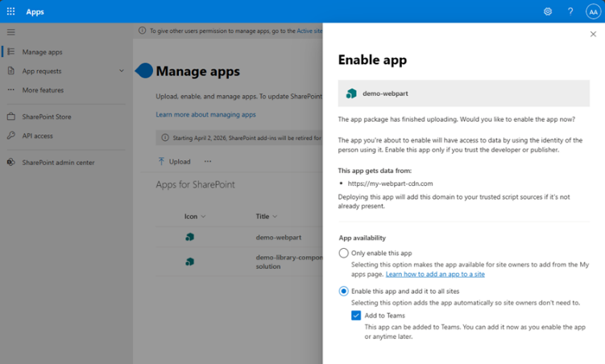Select the Only enable this app option
This screenshot has height=364, width=605.
pyautogui.click(x=343, y=253)
